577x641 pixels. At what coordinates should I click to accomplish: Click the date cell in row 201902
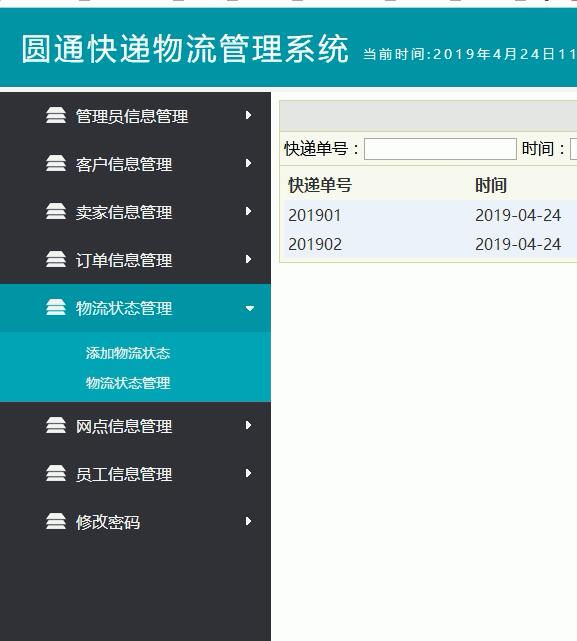[518, 244]
